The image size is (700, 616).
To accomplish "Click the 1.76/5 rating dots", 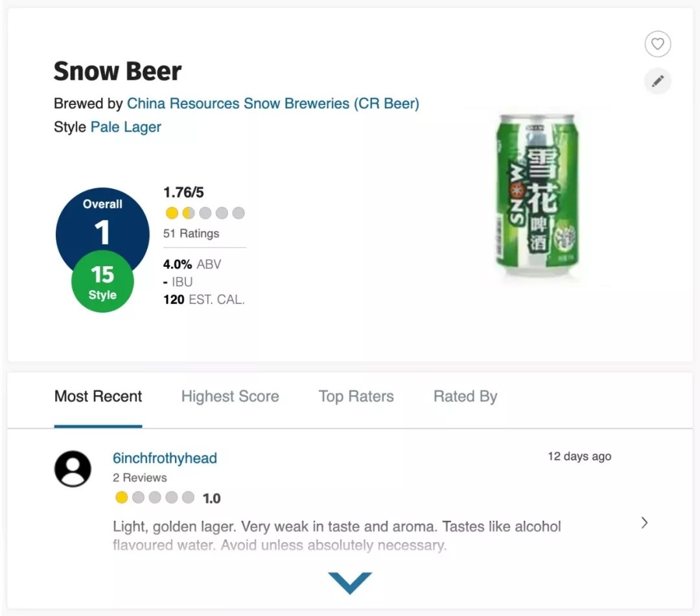I will tap(205, 213).
